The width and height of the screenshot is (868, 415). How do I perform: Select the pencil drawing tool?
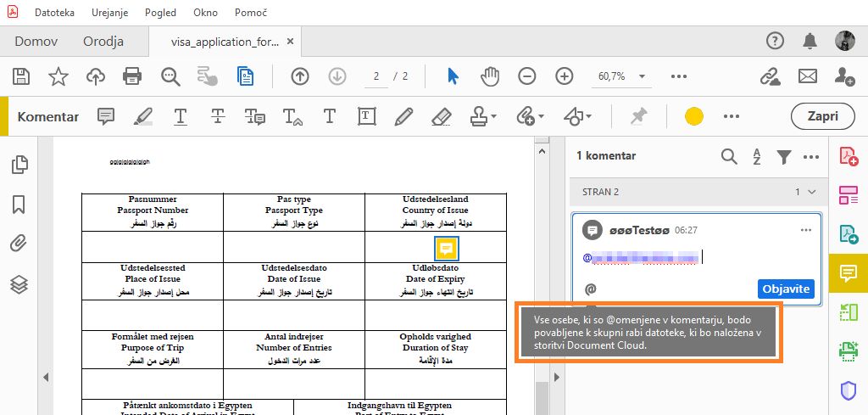tap(404, 116)
